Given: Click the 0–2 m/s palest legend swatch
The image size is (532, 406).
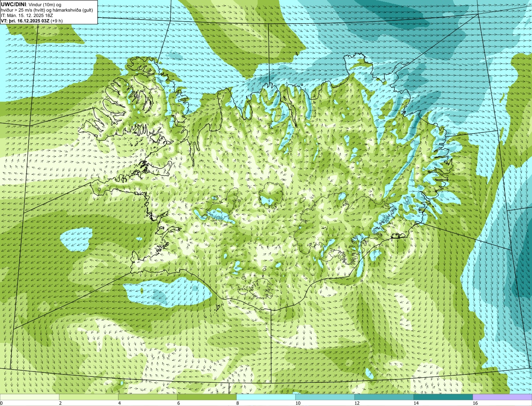Looking at the screenshot, I should 30,397.
